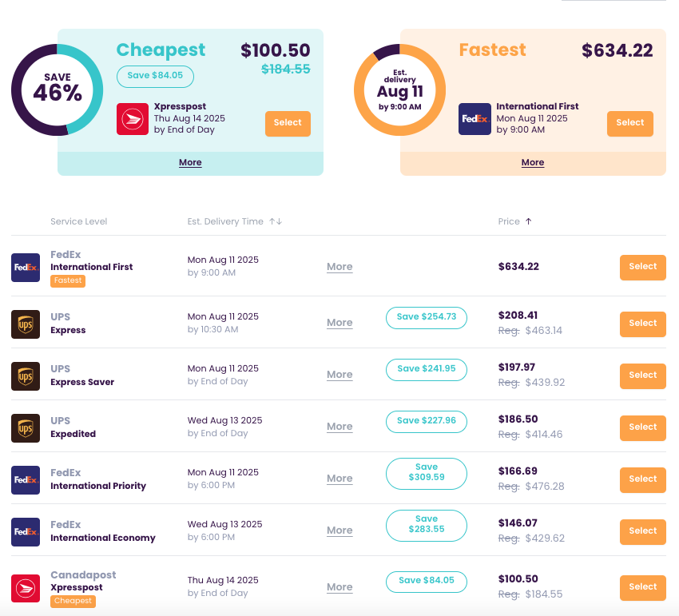Click Save $254.73 badge for UPS Express
The height and width of the screenshot is (616, 679).
tap(427, 317)
